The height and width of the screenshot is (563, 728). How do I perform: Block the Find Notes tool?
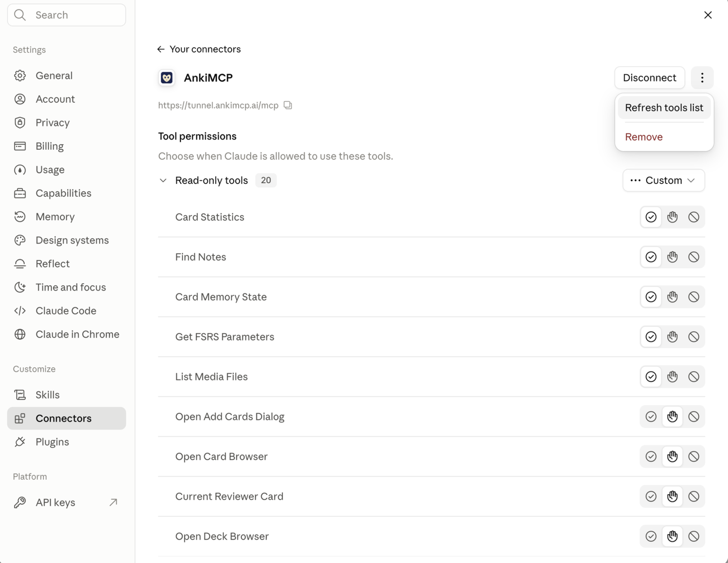693,257
